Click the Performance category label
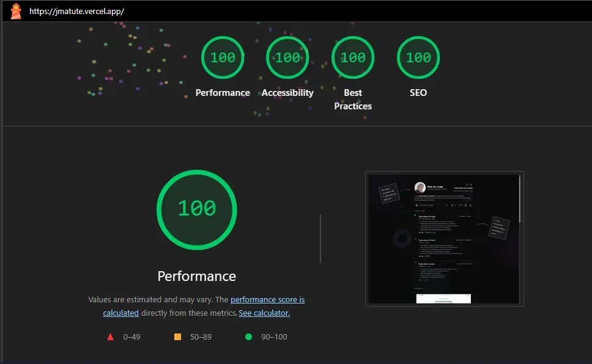The width and height of the screenshot is (592, 364). (x=223, y=92)
